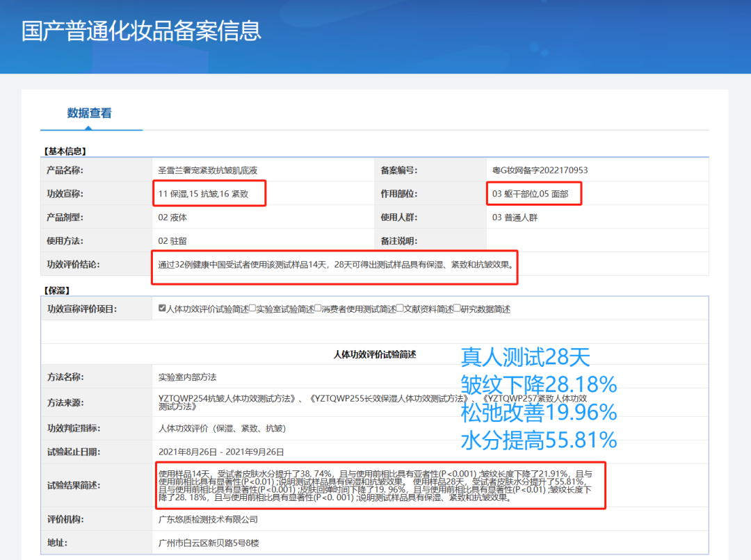The width and height of the screenshot is (751, 560).
Task: Click the 备案编号: label
Action: [x=399, y=170]
